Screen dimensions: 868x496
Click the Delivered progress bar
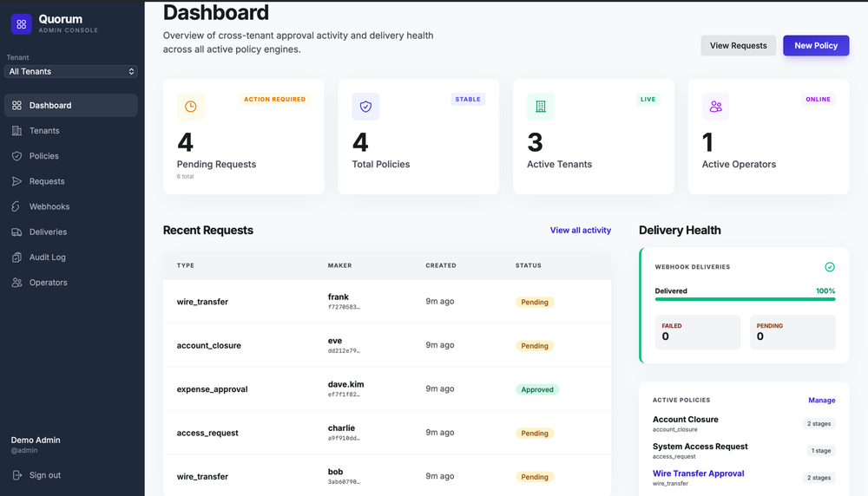[745, 299]
